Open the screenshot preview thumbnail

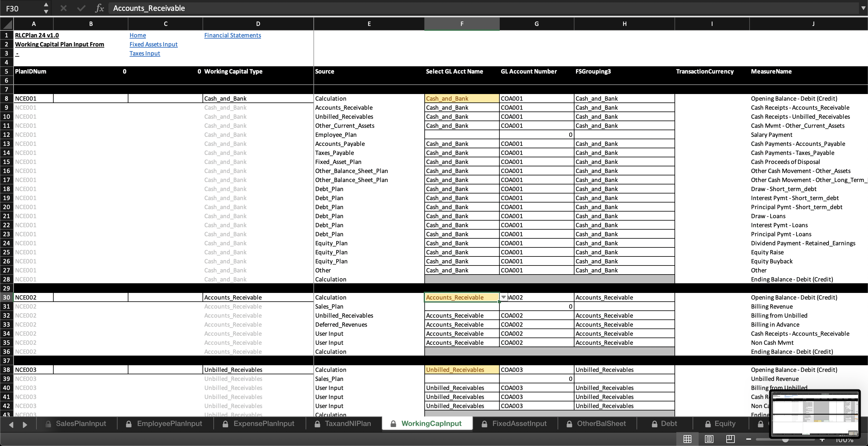click(815, 414)
